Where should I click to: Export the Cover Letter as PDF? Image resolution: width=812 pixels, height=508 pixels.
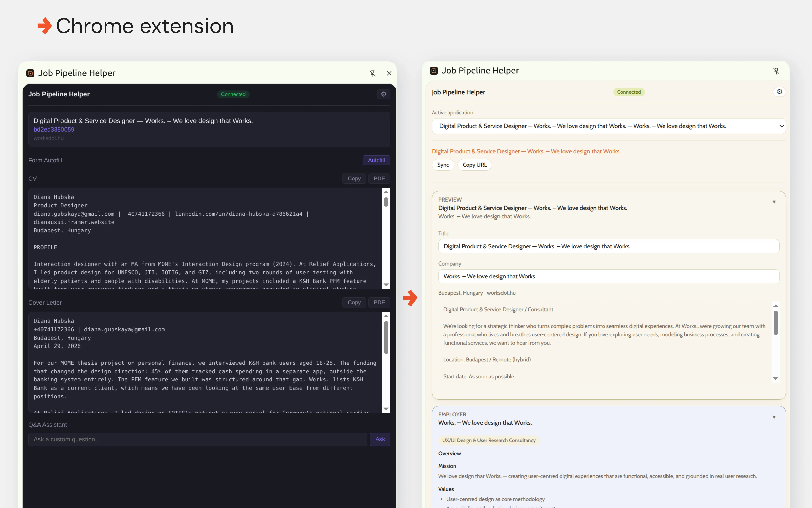coord(379,302)
